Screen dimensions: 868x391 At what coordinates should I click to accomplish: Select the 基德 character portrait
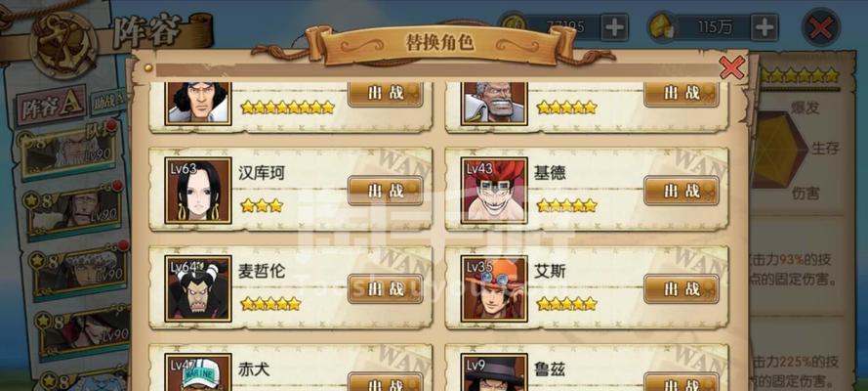(x=494, y=191)
